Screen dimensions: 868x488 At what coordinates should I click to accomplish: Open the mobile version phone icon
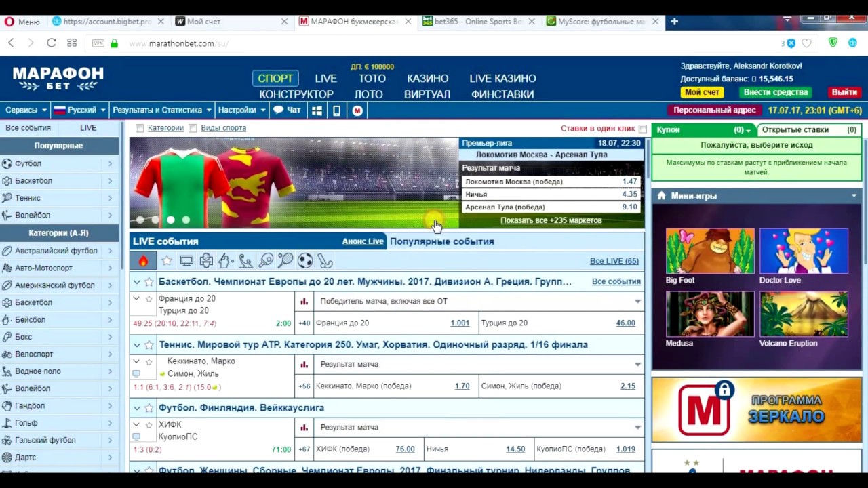pos(337,110)
